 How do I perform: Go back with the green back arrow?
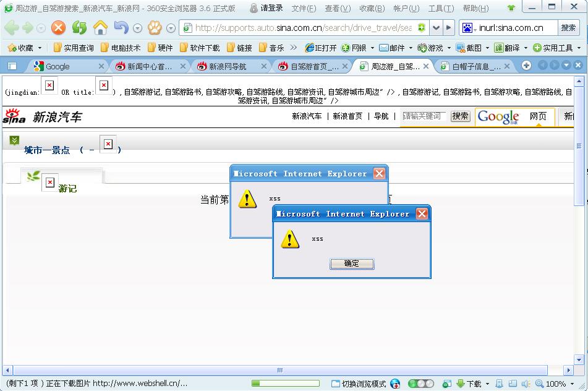pos(11,28)
